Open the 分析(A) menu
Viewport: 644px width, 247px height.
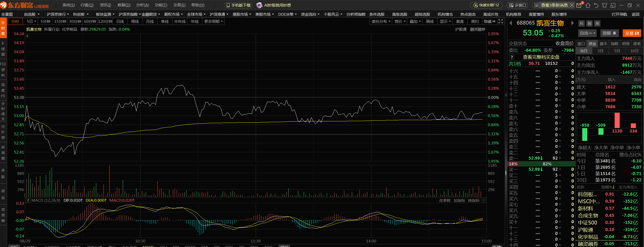(x=143, y=5)
